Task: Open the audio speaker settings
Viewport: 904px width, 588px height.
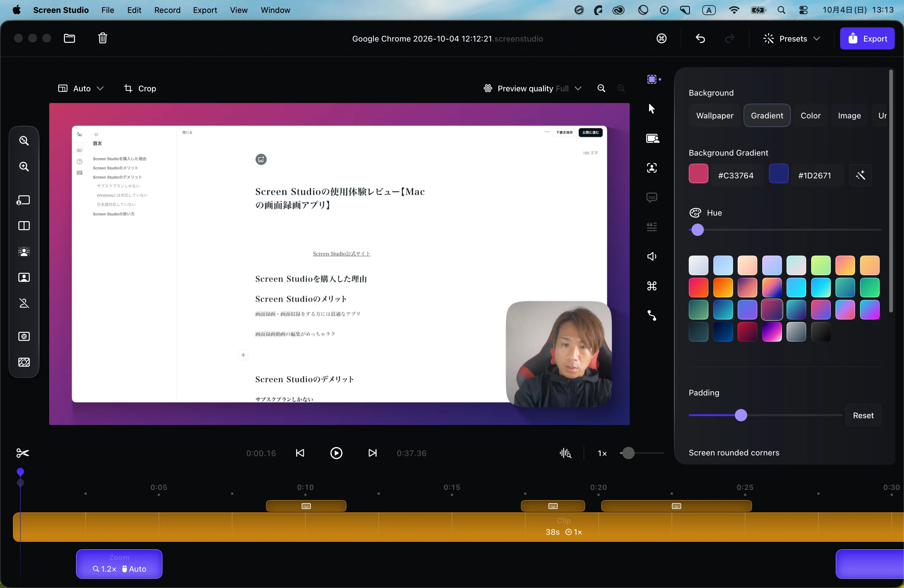Action: click(x=652, y=256)
